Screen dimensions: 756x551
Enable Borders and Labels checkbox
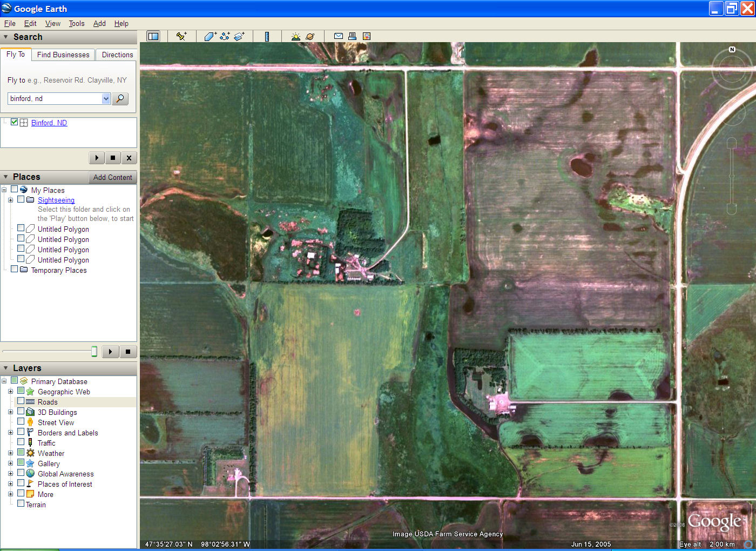21,432
